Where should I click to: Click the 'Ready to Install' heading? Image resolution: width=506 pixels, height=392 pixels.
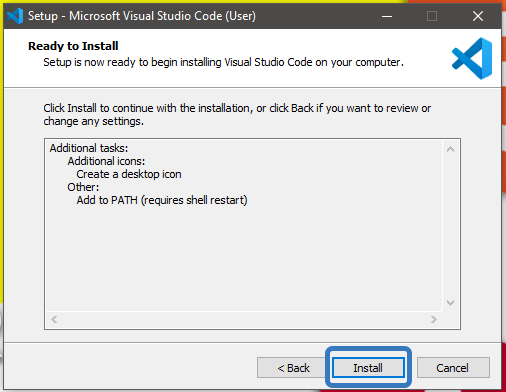coord(73,46)
